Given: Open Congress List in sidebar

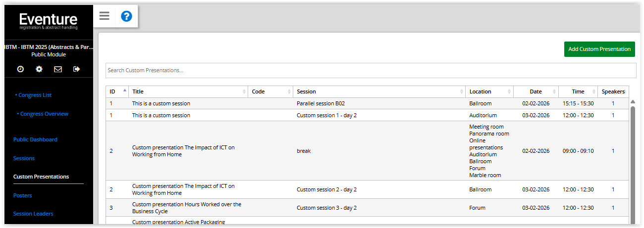Looking at the screenshot, I should tap(34, 95).
